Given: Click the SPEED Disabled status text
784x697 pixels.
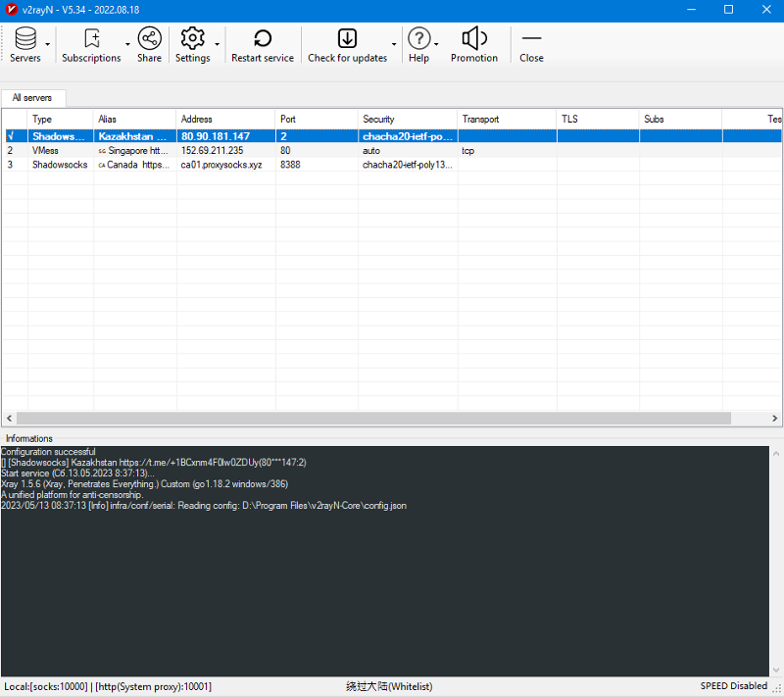Looking at the screenshot, I should click(733, 686).
